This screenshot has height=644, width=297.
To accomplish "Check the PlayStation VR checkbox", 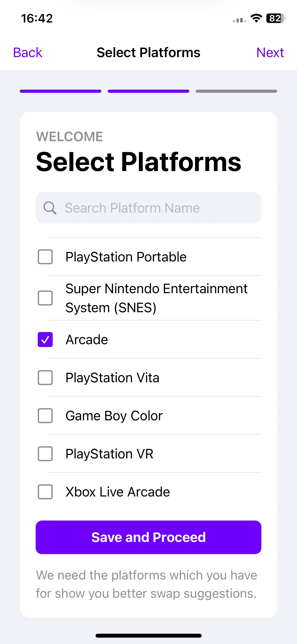I will click(45, 454).
